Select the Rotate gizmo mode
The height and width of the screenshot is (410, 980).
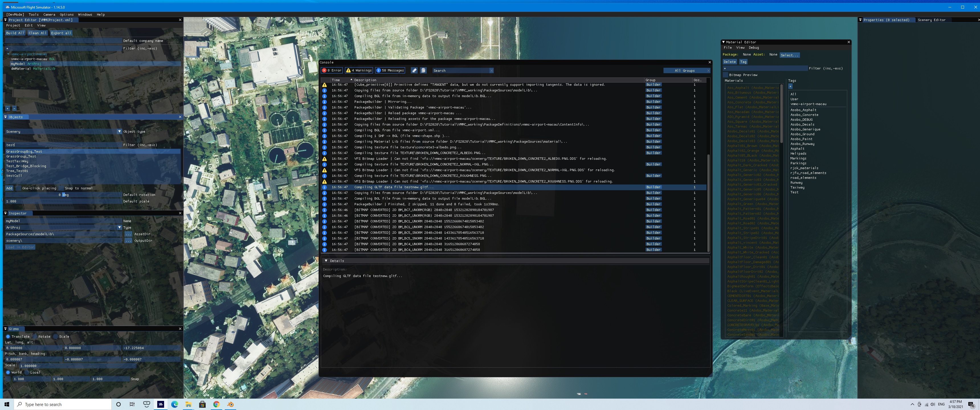[35, 337]
